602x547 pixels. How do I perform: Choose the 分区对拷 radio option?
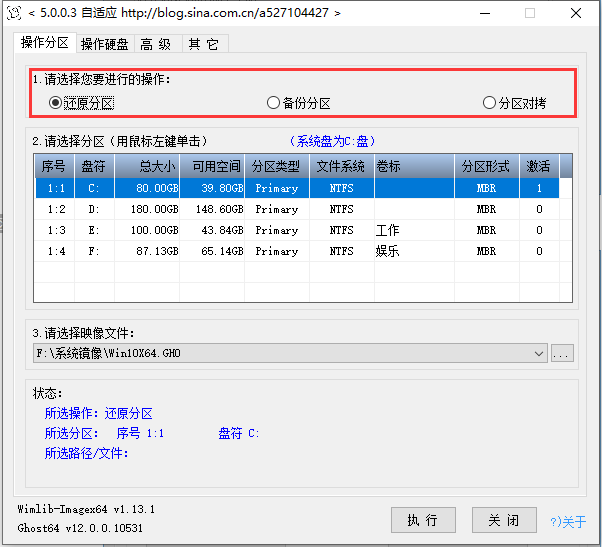pyautogui.click(x=489, y=103)
